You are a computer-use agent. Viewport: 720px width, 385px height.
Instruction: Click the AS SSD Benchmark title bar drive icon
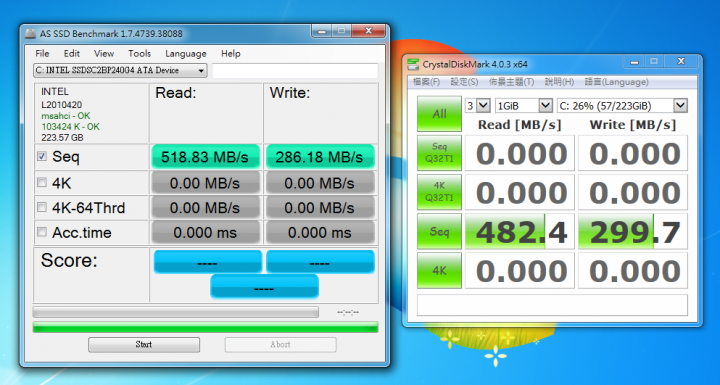(x=30, y=34)
